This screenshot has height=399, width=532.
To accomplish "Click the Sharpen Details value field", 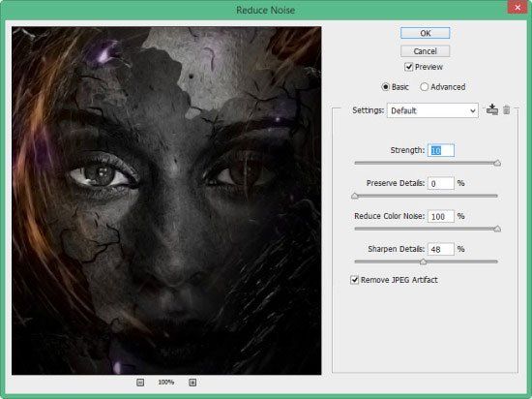I will [x=441, y=249].
